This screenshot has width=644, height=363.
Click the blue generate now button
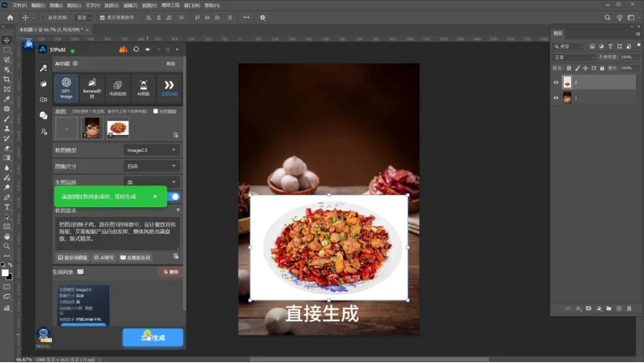pos(152,338)
